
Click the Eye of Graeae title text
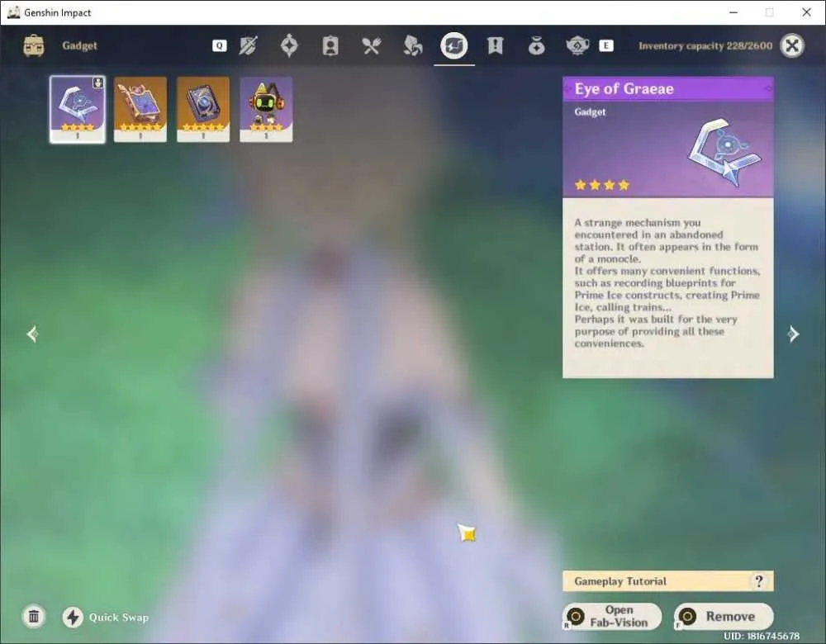(624, 89)
